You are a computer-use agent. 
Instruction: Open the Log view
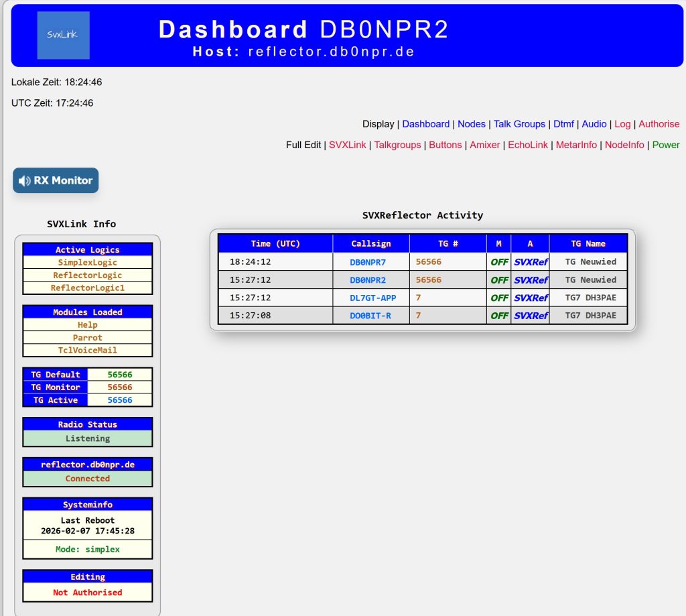point(622,123)
